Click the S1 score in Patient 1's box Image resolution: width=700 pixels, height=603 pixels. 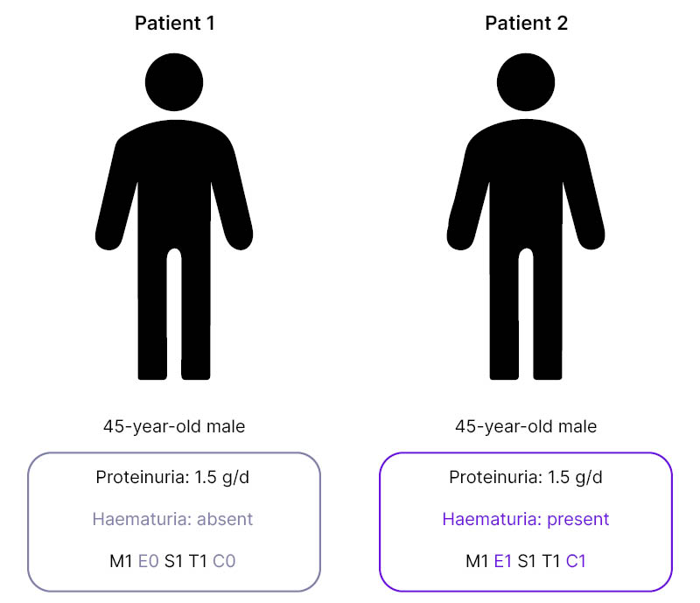pos(175,562)
